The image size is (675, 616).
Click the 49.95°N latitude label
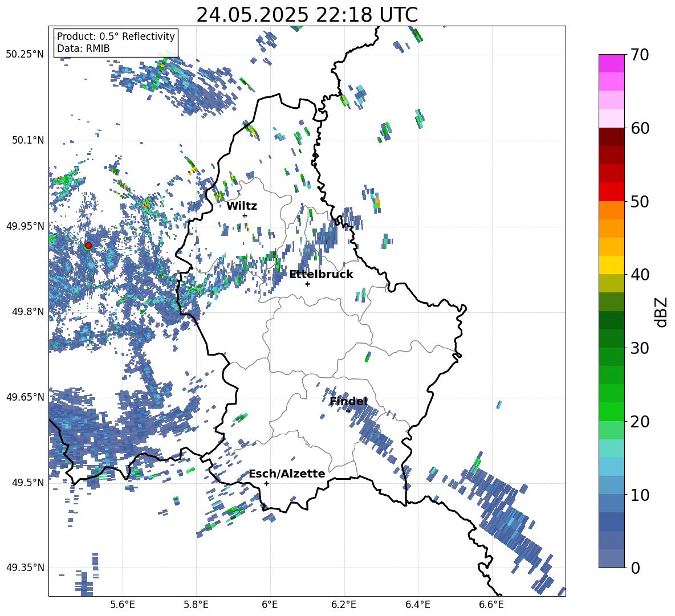(25, 226)
